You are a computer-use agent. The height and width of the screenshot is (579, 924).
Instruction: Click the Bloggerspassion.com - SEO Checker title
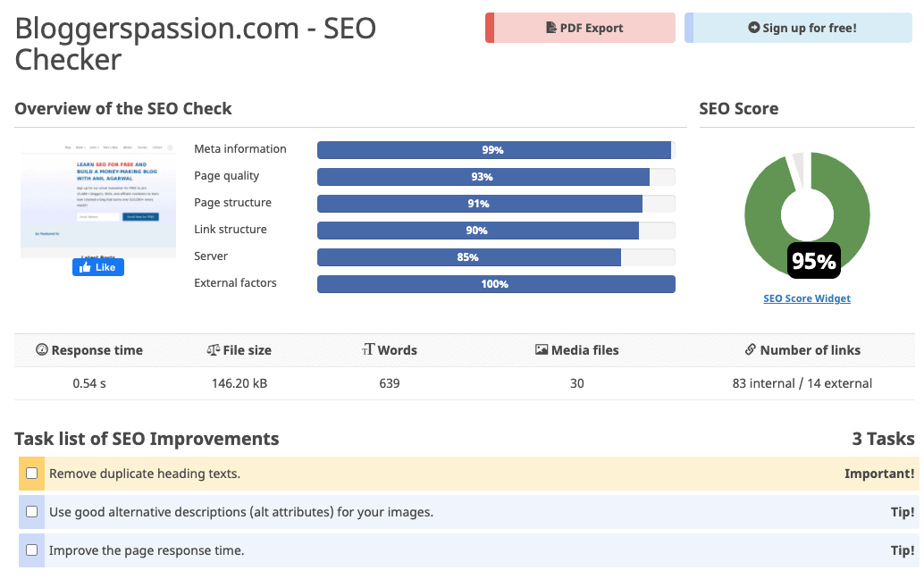click(x=195, y=44)
